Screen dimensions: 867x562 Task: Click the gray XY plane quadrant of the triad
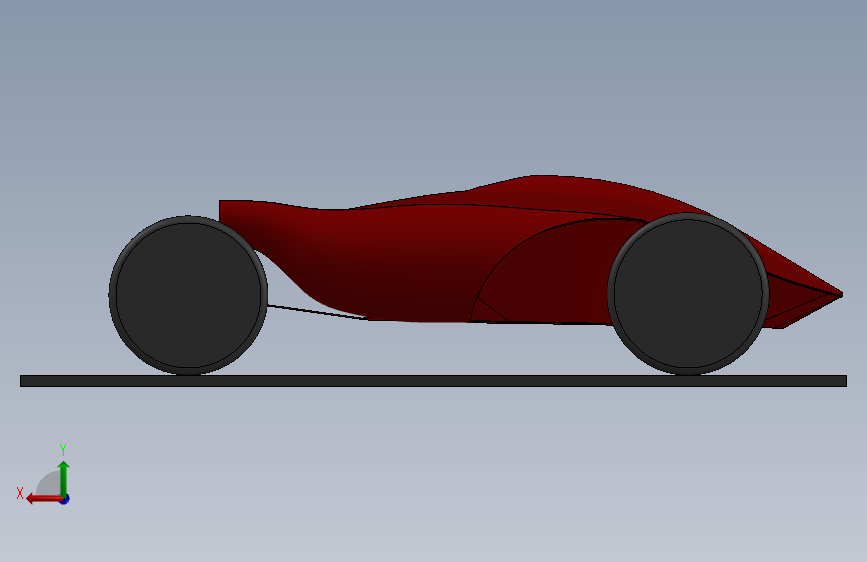click(x=49, y=485)
